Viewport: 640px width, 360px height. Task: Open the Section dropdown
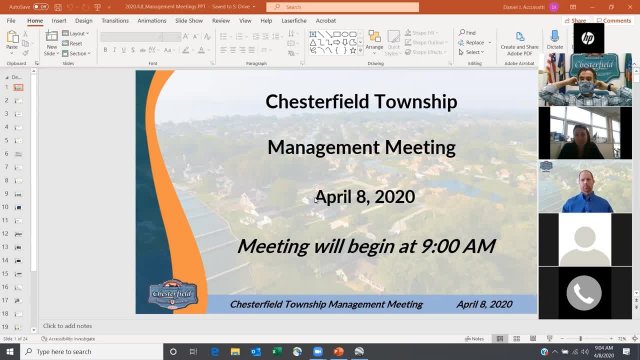pyautogui.click(x=76, y=53)
